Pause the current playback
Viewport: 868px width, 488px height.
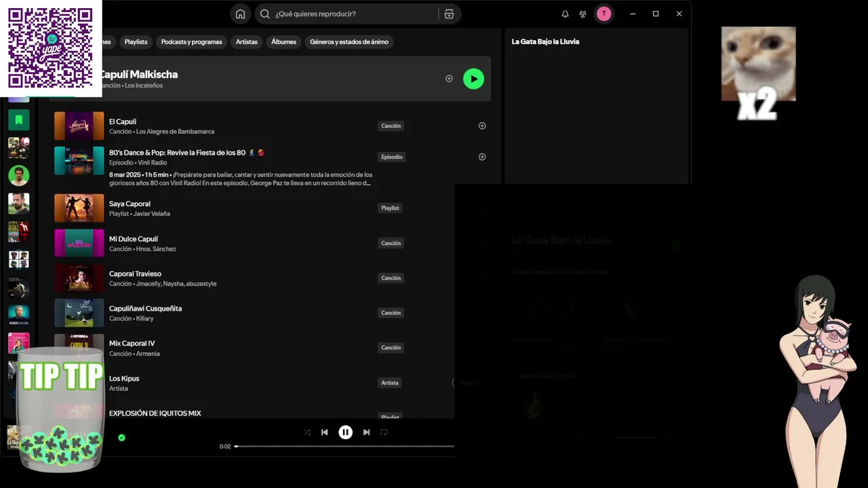coord(345,432)
